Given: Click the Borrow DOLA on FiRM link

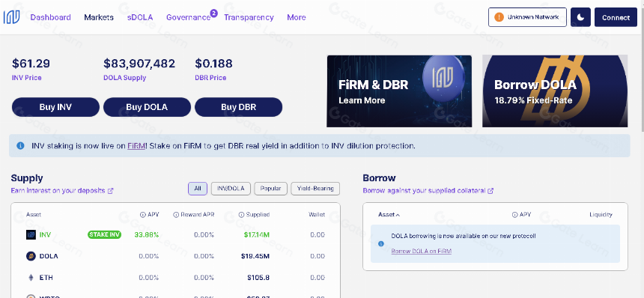Looking at the screenshot, I should click(422, 251).
